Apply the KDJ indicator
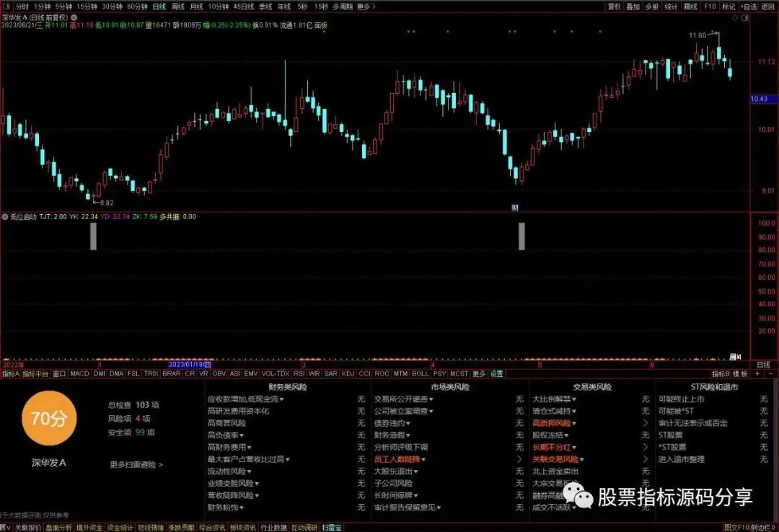The image size is (779, 532). [348, 373]
